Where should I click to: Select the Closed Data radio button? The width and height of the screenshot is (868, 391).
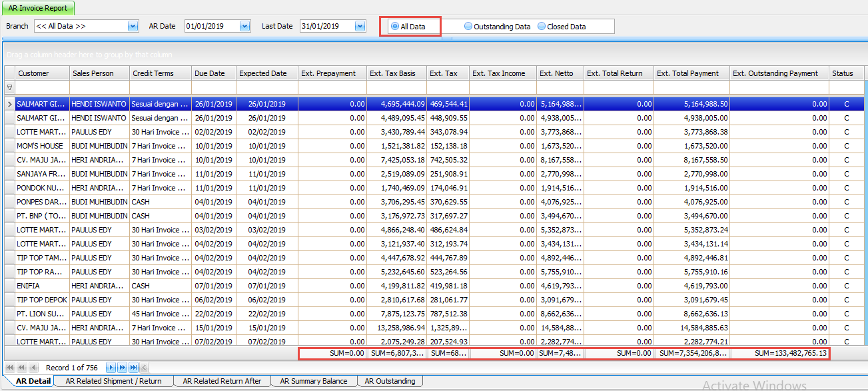pyautogui.click(x=541, y=27)
